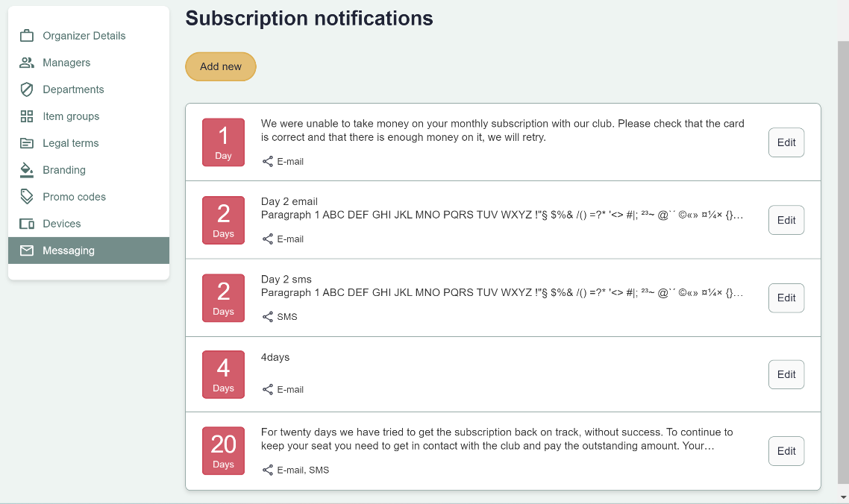
Task: Open the Messaging menu item
Action: pyautogui.click(x=69, y=251)
